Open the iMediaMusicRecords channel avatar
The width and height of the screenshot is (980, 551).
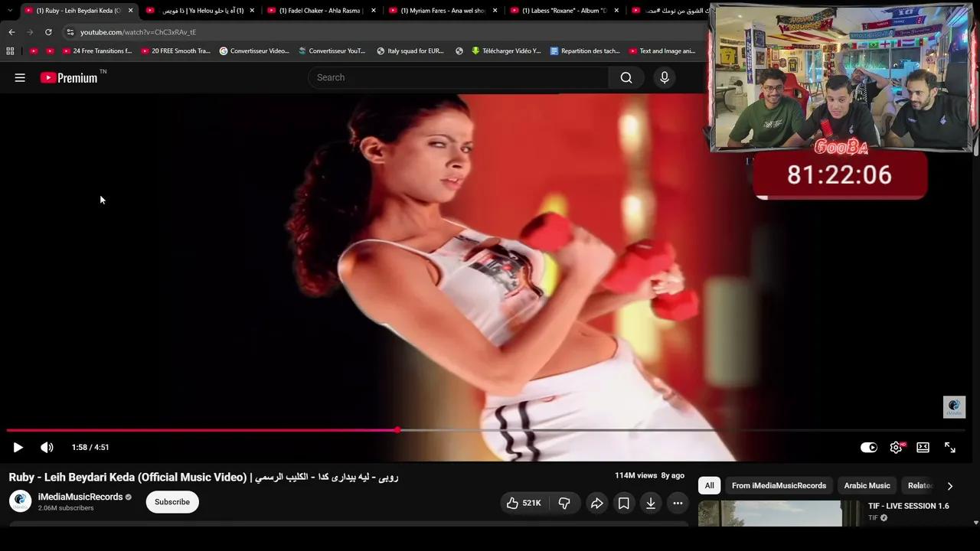21,501
